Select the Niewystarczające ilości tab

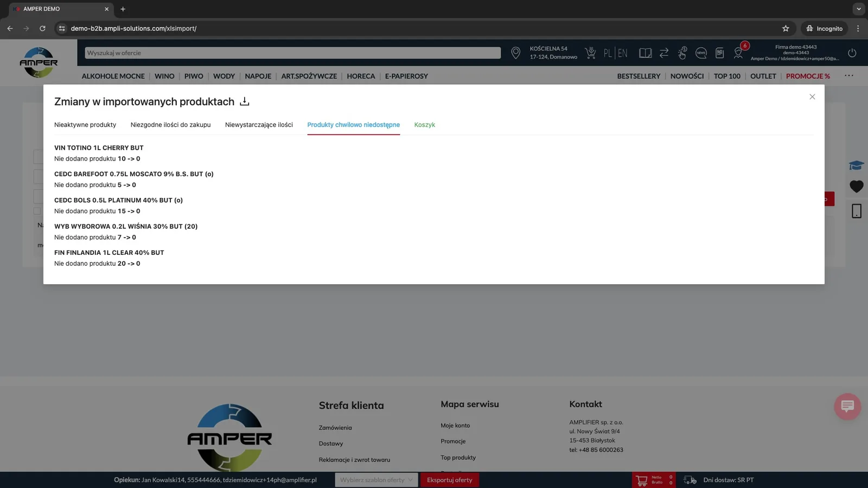pos(259,125)
